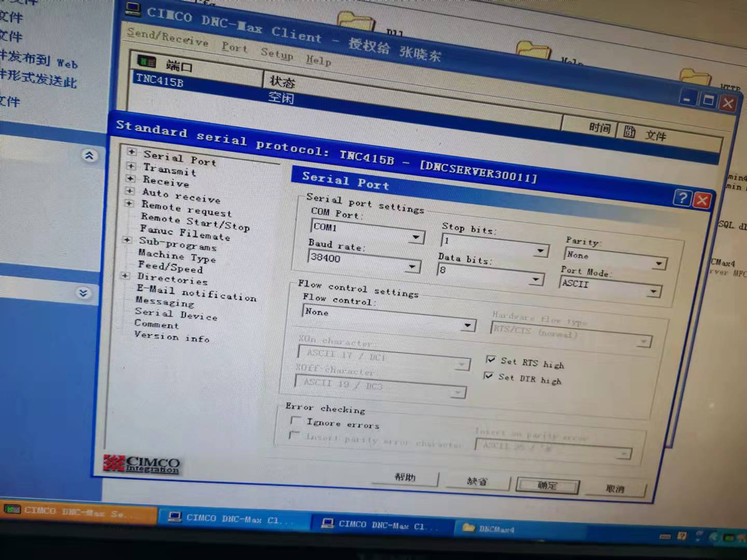Click the CIMCO DNC-Max Client title bar icon
The height and width of the screenshot is (560, 747).
pyautogui.click(x=133, y=8)
